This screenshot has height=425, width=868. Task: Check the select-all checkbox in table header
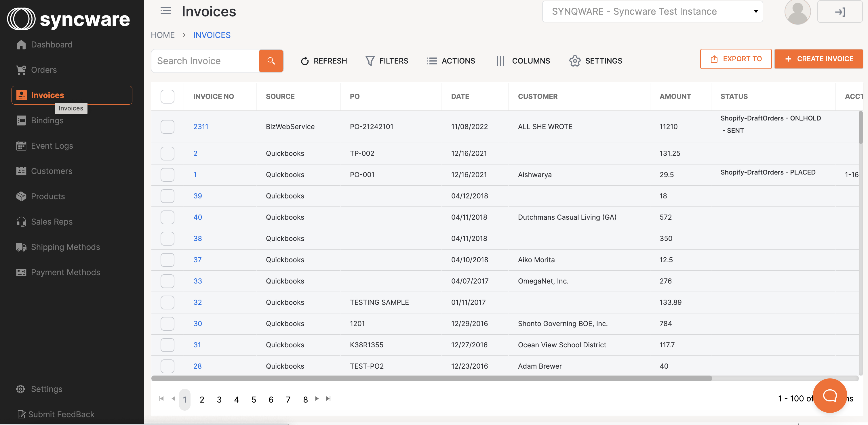167,97
